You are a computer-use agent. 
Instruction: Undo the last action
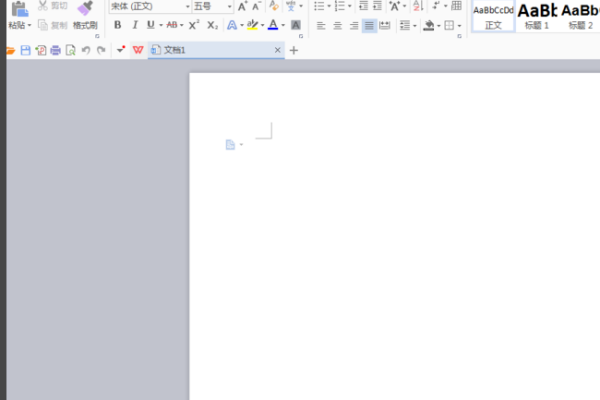(86, 50)
